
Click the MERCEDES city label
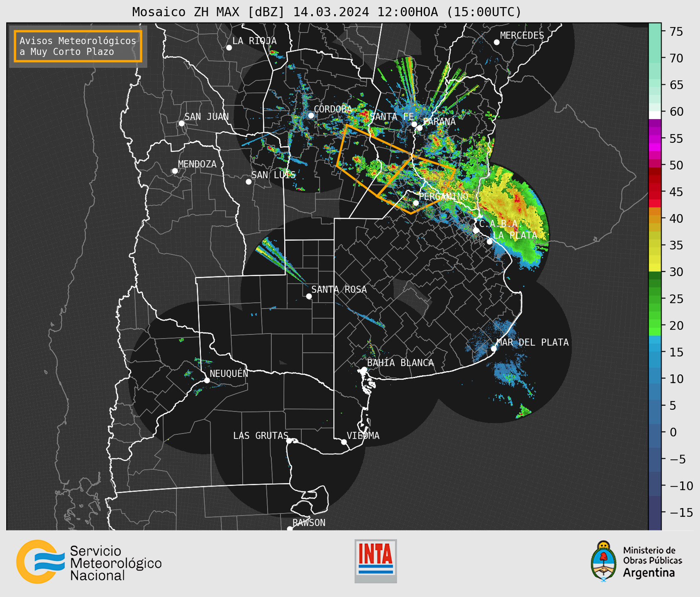pyautogui.click(x=522, y=36)
